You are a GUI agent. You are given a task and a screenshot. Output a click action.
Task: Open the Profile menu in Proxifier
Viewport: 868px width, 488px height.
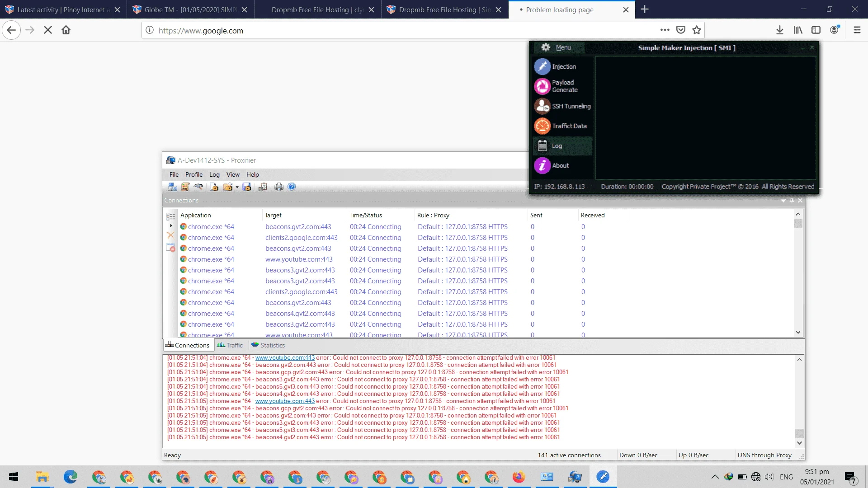coord(194,175)
